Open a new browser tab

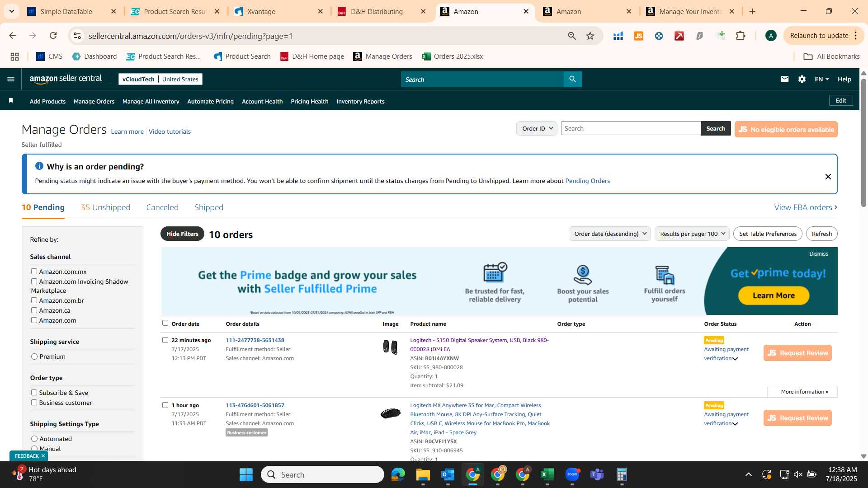point(752,11)
